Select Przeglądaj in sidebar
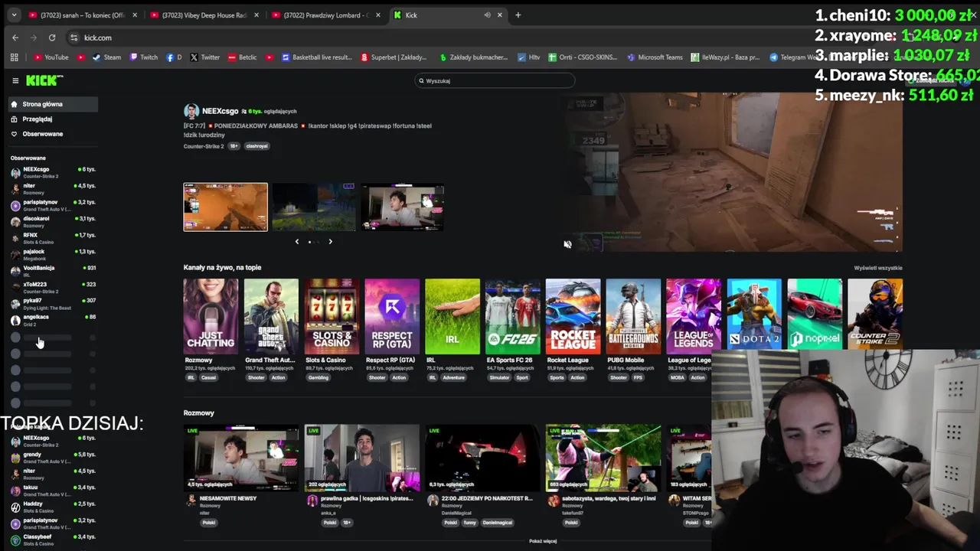The height and width of the screenshot is (551, 980). tap(52, 119)
